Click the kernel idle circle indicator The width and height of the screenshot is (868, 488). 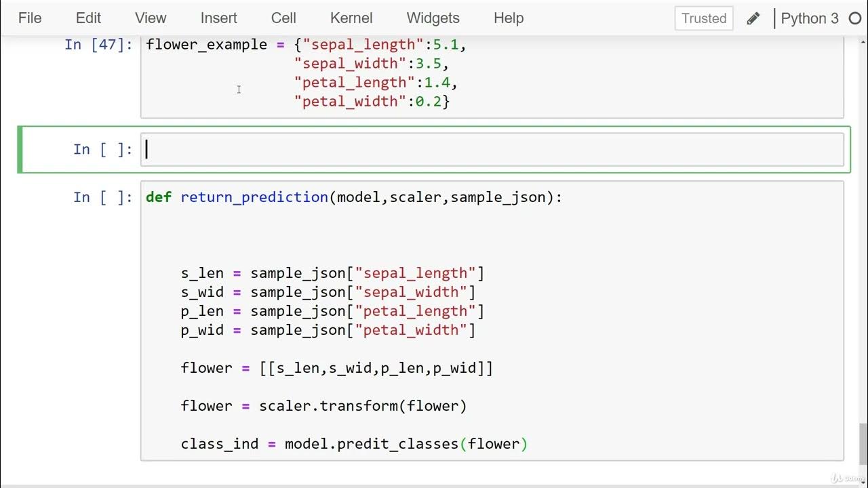[x=854, y=19]
